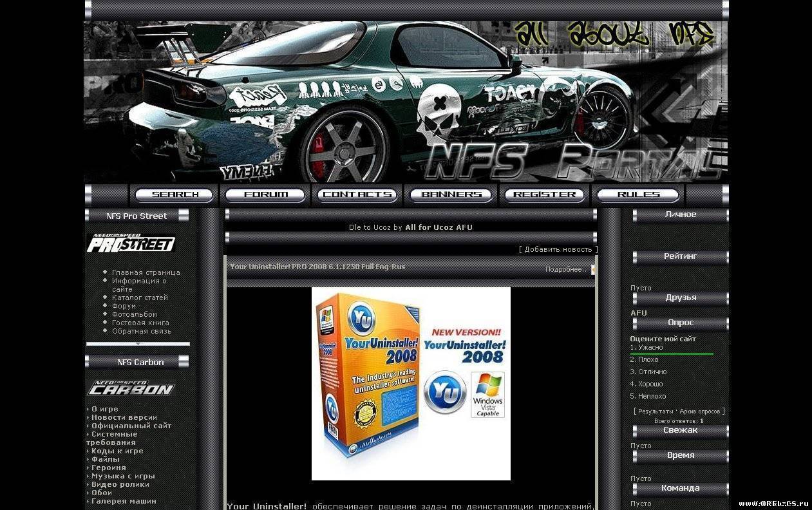Screen dimensions: 812x510
Task: Open the Коды к игре link
Action: (117, 451)
